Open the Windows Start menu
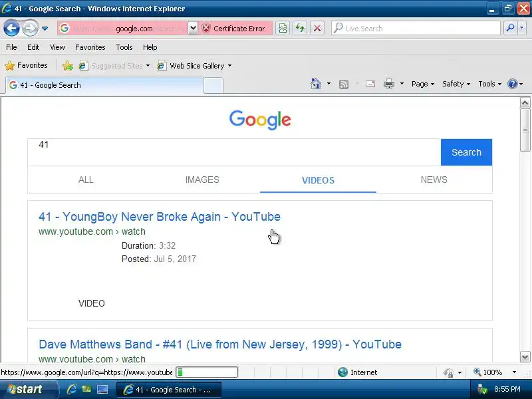The height and width of the screenshot is (399, 532). (28, 389)
